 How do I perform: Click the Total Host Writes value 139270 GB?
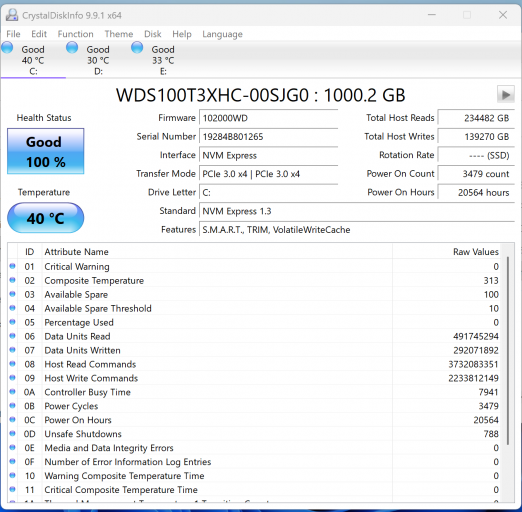click(476, 137)
